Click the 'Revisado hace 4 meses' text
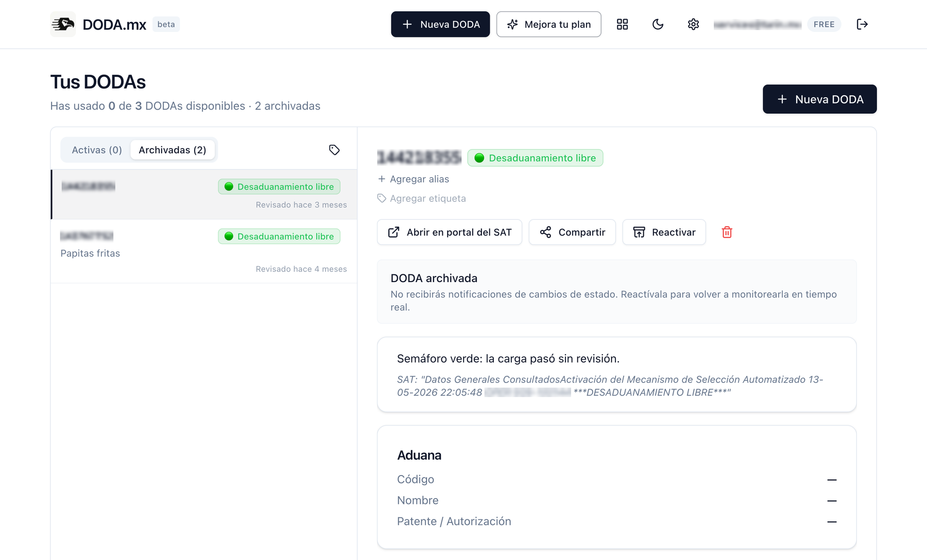The height and width of the screenshot is (560, 927). click(x=301, y=269)
